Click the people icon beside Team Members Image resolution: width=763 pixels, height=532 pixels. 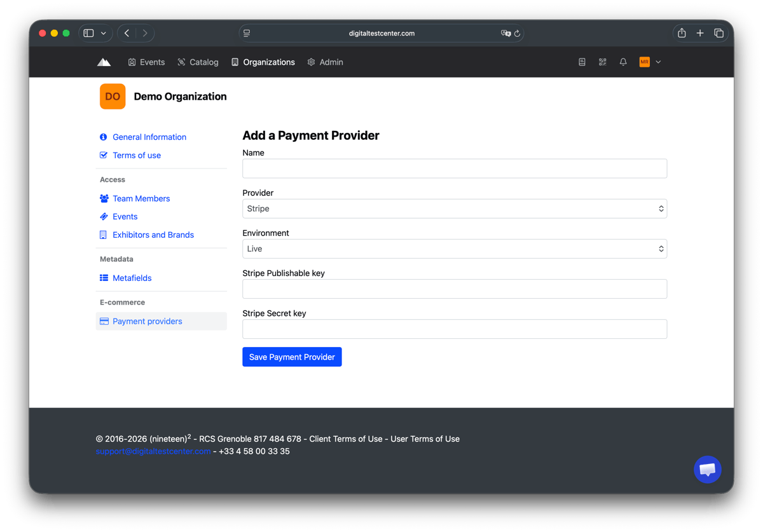point(104,198)
